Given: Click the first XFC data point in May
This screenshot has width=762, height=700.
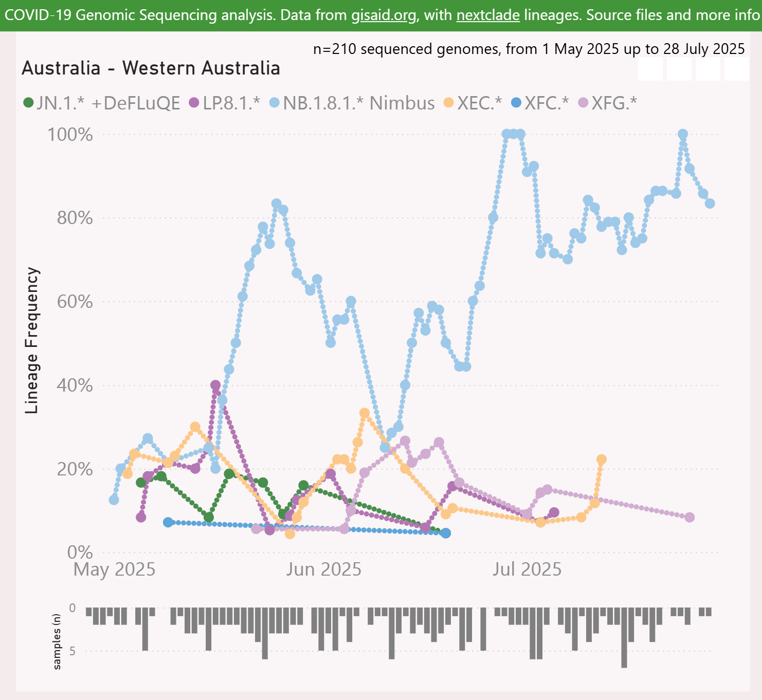Looking at the screenshot, I should (x=168, y=522).
